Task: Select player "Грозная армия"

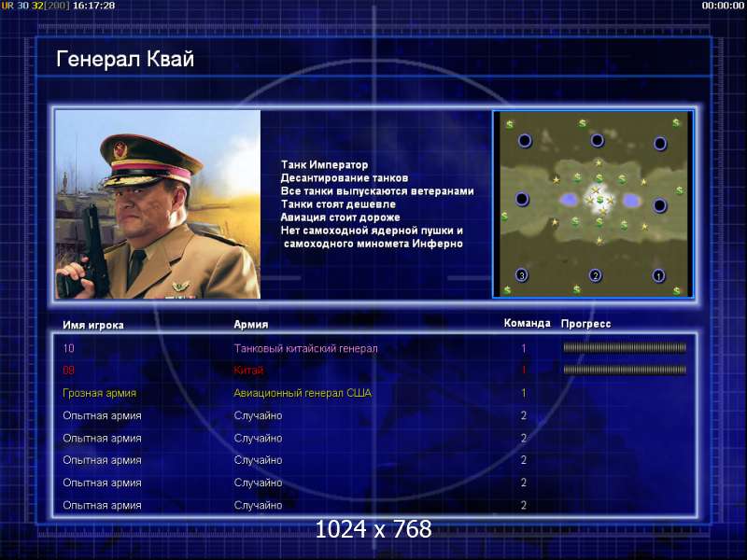Action: click(x=100, y=393)
